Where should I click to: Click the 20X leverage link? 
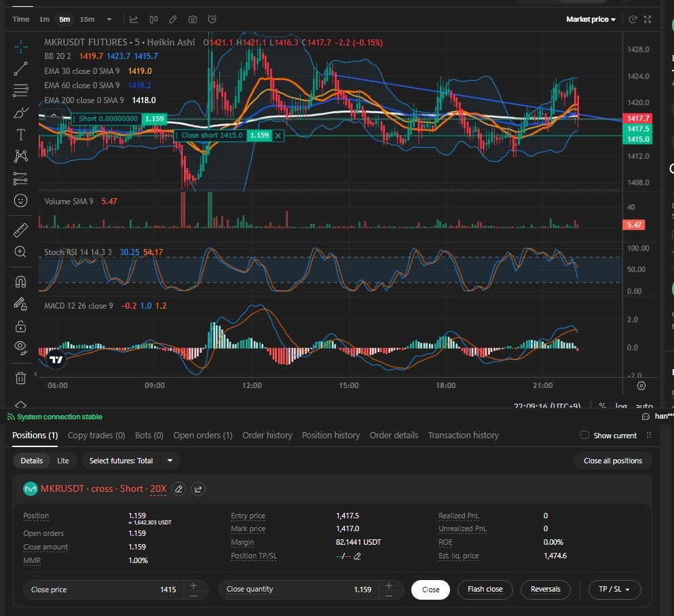158,489
